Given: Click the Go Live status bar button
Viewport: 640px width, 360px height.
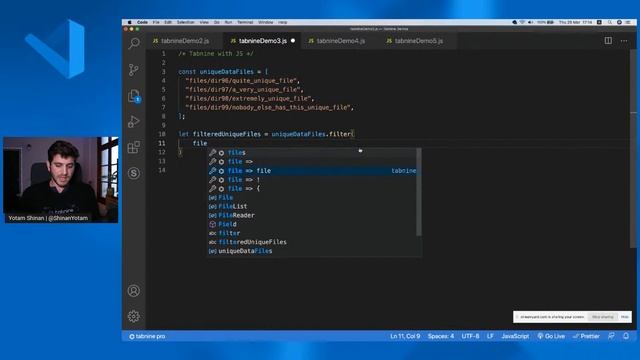Looking at the screenshot, I should point(551,336).
